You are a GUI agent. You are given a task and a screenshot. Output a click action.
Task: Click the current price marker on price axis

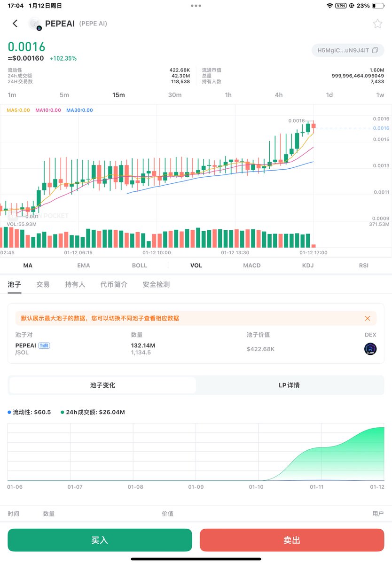(381, 128)
